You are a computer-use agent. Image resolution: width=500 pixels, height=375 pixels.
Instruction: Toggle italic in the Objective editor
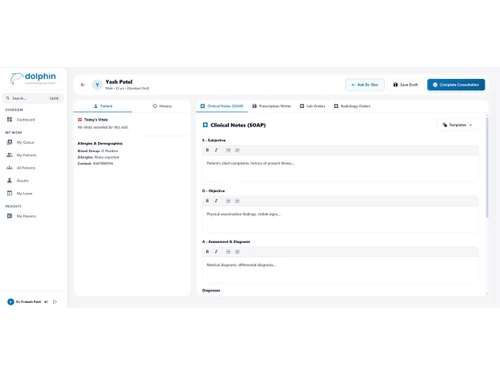click(x=216, y=201)
